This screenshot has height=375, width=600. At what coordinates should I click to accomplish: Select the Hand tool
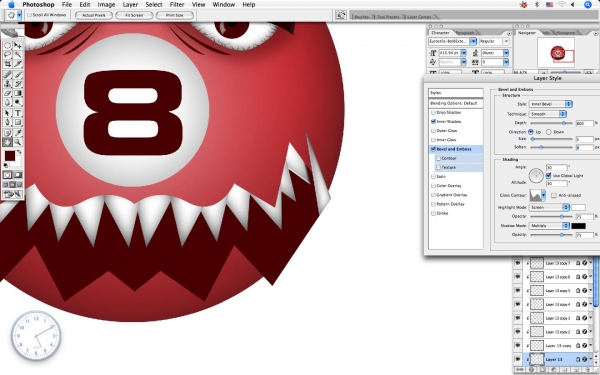click(7, 142)
